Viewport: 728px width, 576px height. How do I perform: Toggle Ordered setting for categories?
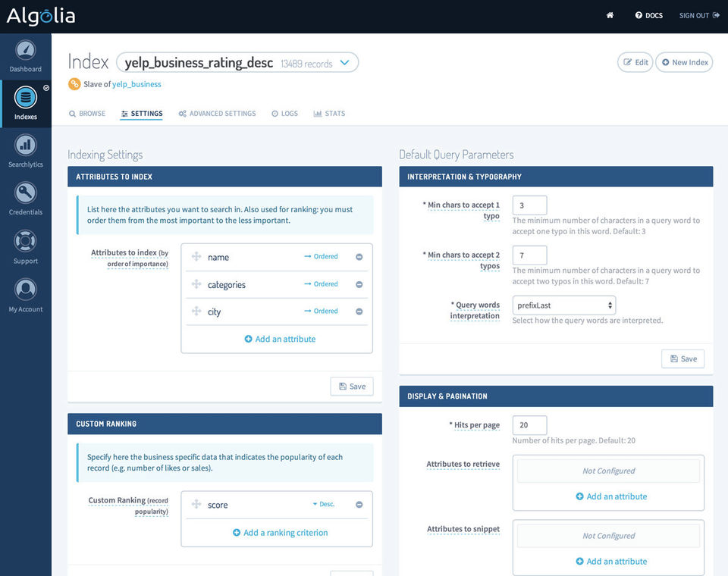[x=321, y=283]
